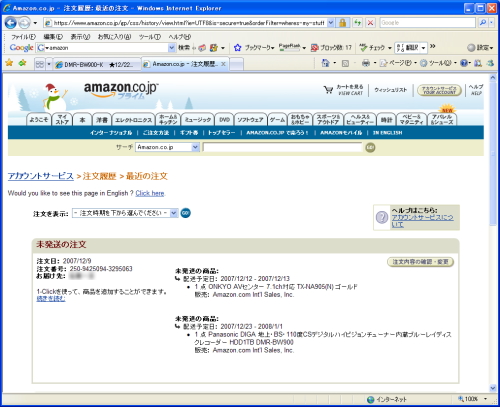Viewport: 500px width, 407px height.
Task: Click the 続きを読む link
Action: point(51,299)
